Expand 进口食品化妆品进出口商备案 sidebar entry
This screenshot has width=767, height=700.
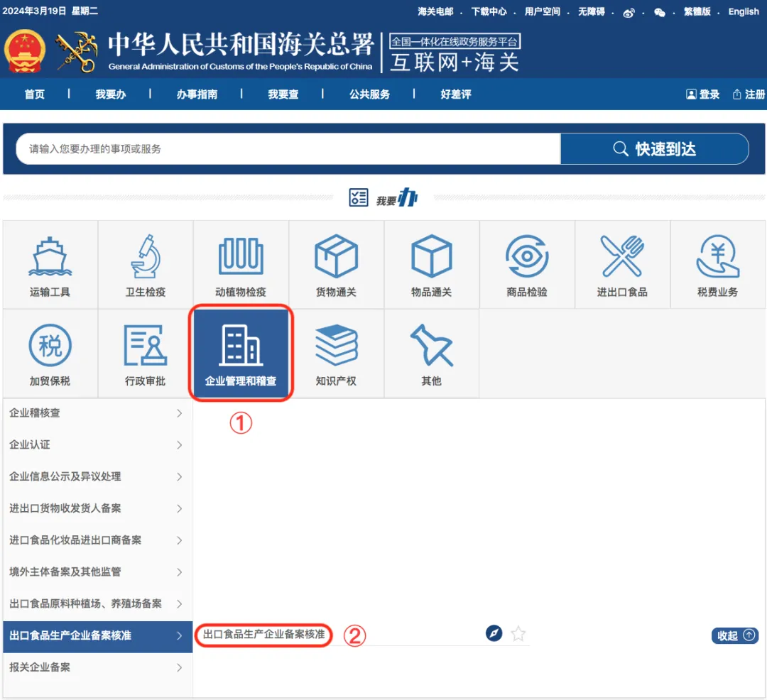pyautogui.click(x=98, y=540)
